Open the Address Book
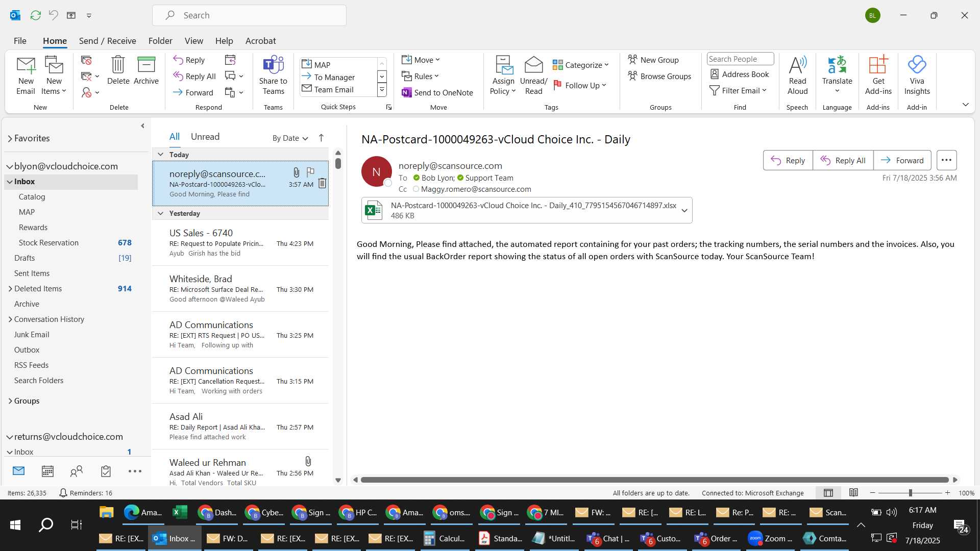 [x=740, y=74]
